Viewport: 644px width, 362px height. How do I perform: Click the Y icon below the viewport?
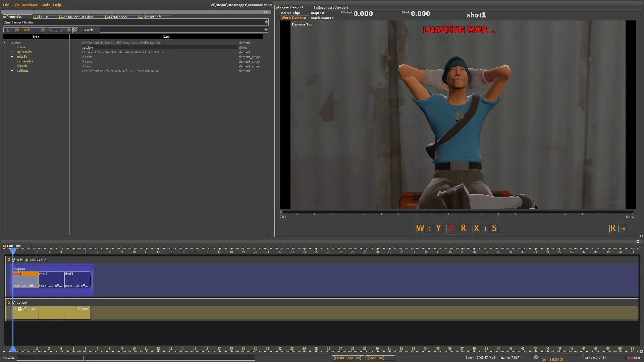click(438, 229)
